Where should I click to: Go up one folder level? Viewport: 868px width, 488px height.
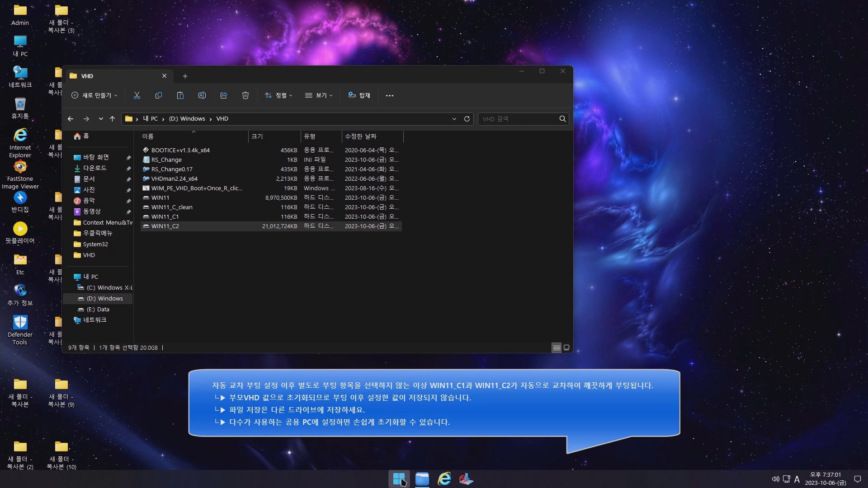click(x=113, y=119)
